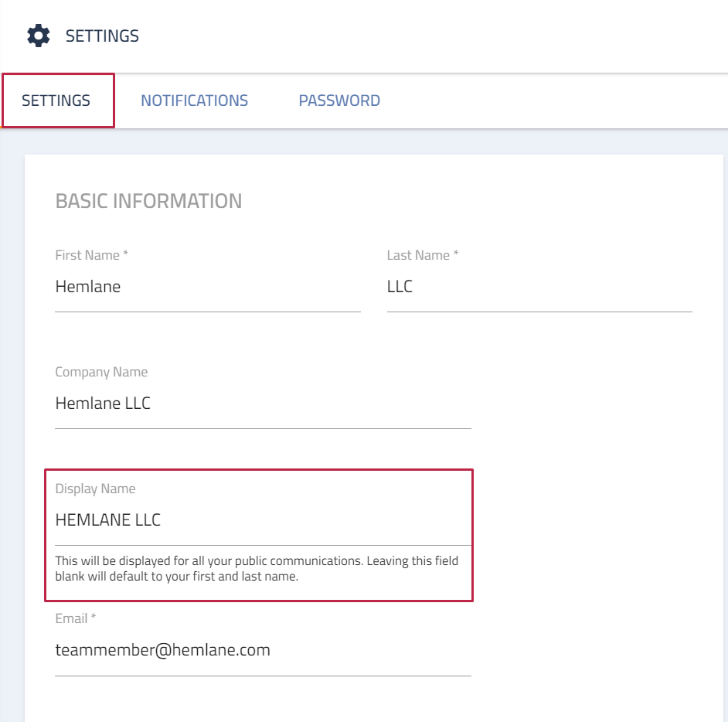Click the Display Name input field
728x722 pixels.
point(264,520)
